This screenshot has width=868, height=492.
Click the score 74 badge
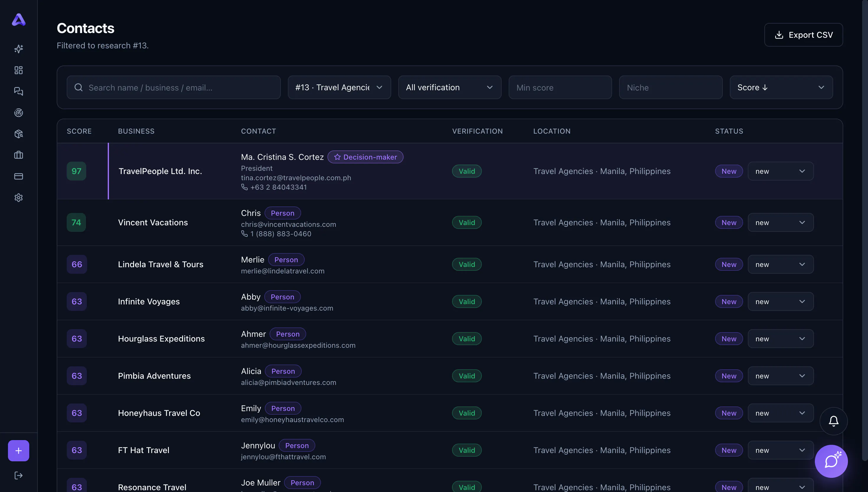[76, 223]
